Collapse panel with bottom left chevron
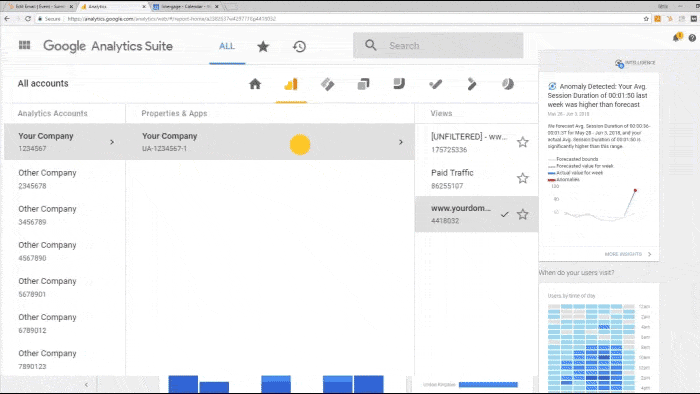This screenshot has height=394, width=700. [86, 384]
